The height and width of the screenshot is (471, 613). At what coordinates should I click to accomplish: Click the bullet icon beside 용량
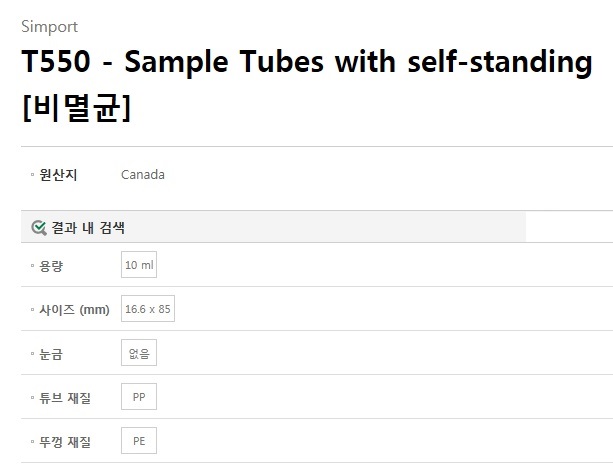[x=32, y=266]
